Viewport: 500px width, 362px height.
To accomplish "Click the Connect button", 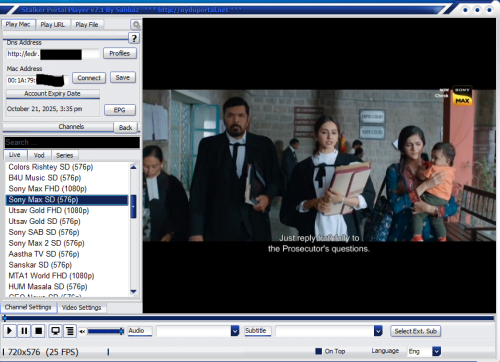I will 89,78.
